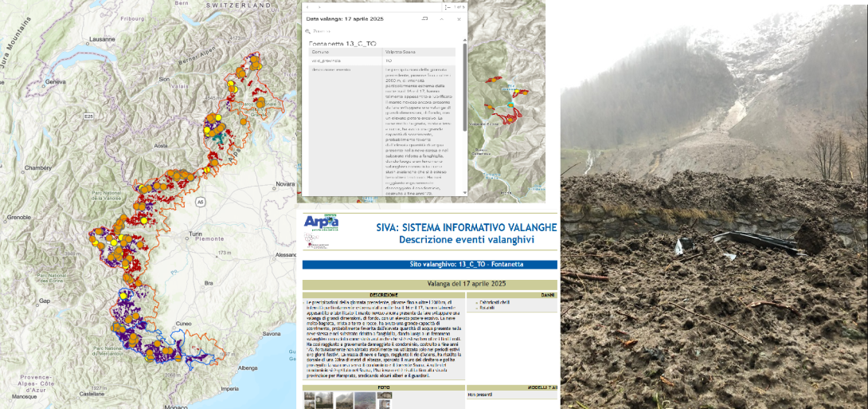
Task: Select the 'Valprato Soana' value cell
Action: click(418, 52)
